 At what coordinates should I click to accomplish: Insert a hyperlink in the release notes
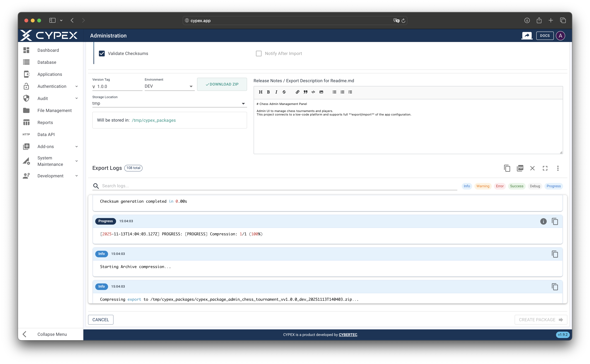coord(297,92)
